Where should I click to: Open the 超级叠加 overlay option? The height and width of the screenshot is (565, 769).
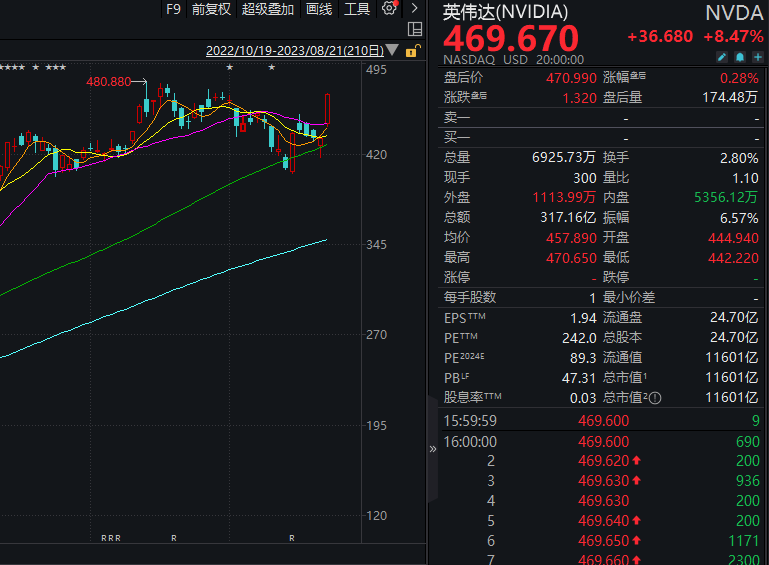(x=268, y=9)
